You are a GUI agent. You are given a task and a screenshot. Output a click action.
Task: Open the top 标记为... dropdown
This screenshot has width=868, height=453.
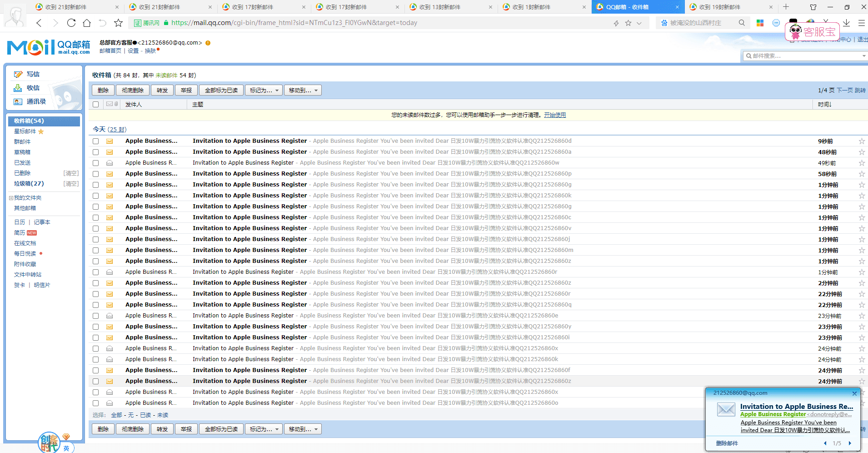[264, 91]
